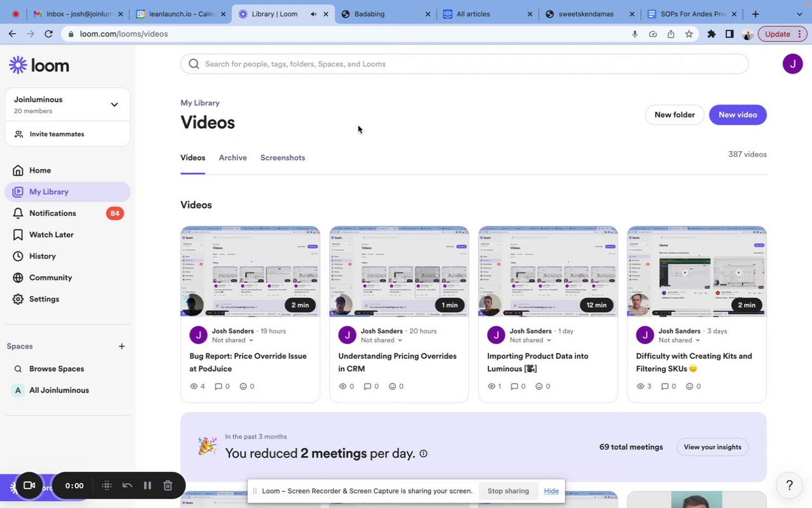812x508 pixels.
Task: Go back in the browser
Action: 12,34
